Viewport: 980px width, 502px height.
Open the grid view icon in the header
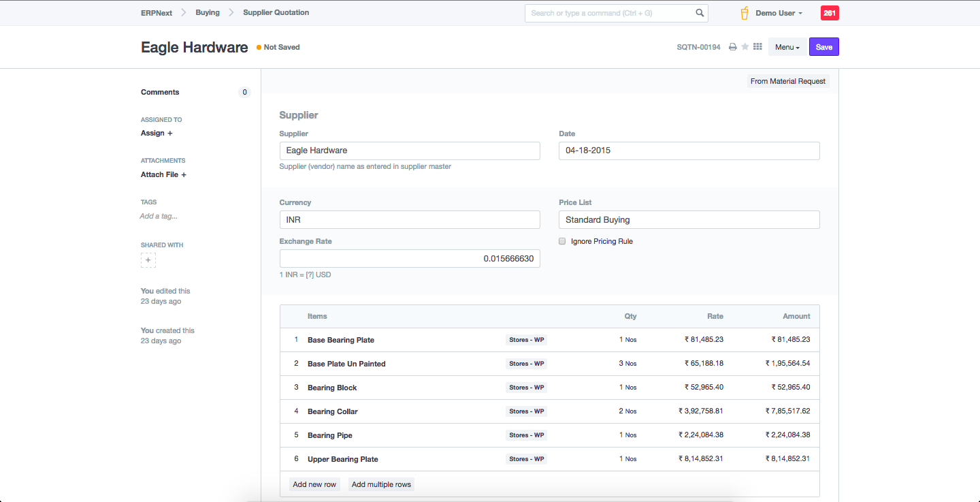(x=757, y=47)
